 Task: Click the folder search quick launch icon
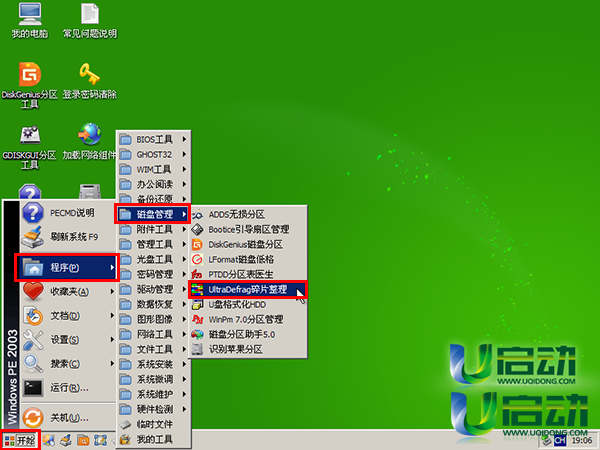[x=83, y=440]
